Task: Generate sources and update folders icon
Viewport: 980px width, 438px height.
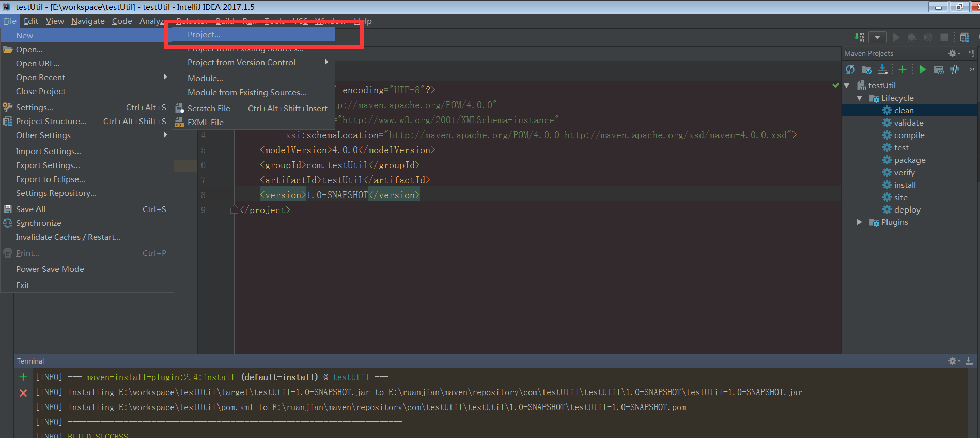Action: tap(867, 70)
